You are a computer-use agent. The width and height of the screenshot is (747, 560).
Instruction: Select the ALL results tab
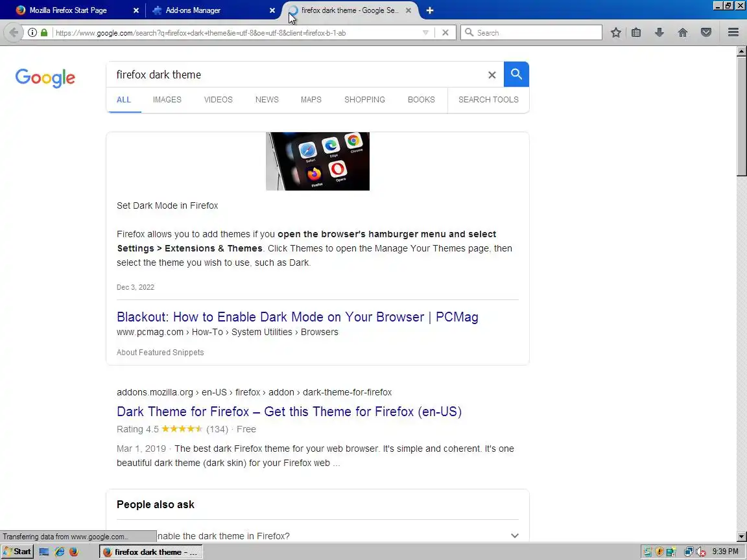(123, 100)
